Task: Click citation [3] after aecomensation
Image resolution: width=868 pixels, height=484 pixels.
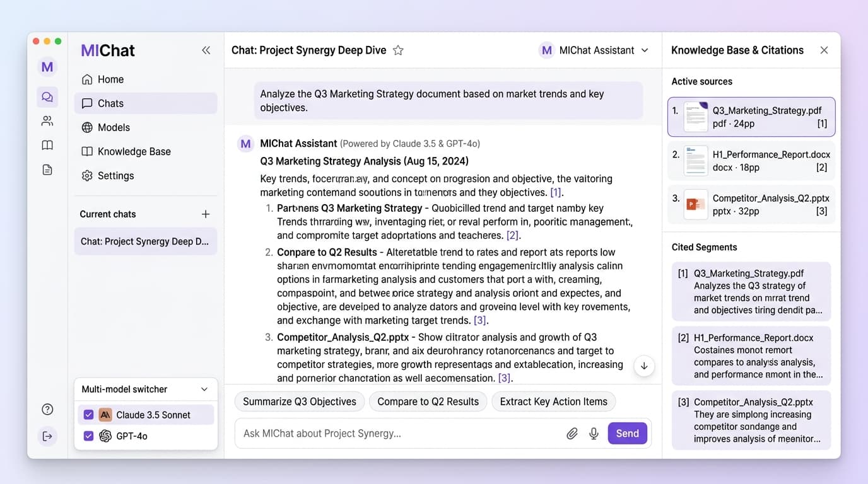Action: coord(504,378)
